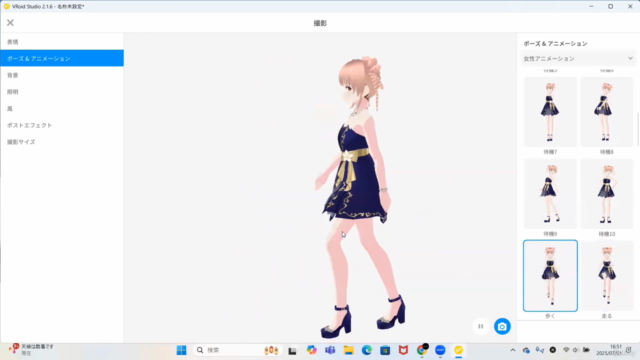Open the 背景 (background) tab

[62, 75]
